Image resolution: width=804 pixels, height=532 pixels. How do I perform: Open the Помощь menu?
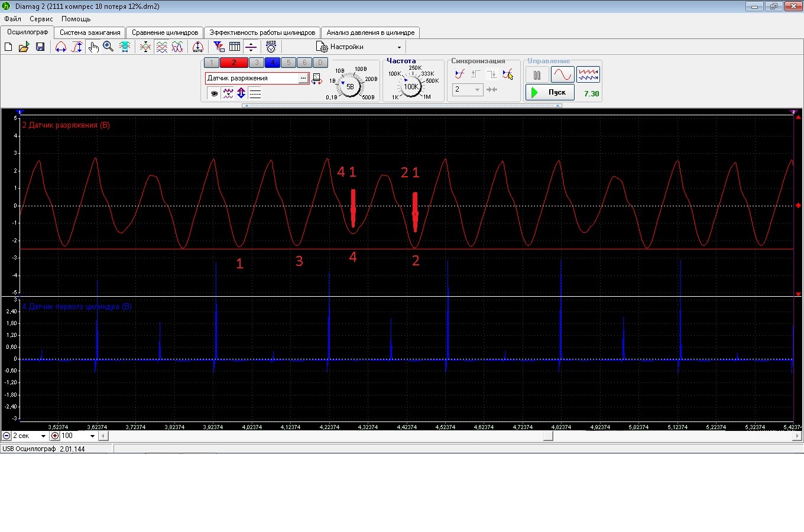point(76,19)
